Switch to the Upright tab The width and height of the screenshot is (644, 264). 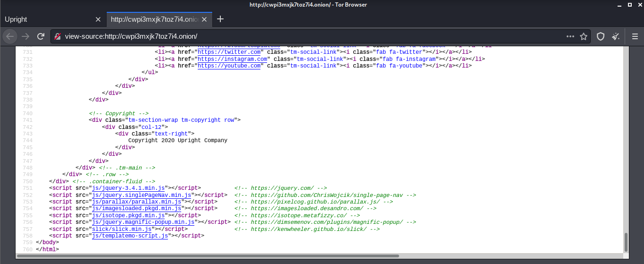point(52,19)
